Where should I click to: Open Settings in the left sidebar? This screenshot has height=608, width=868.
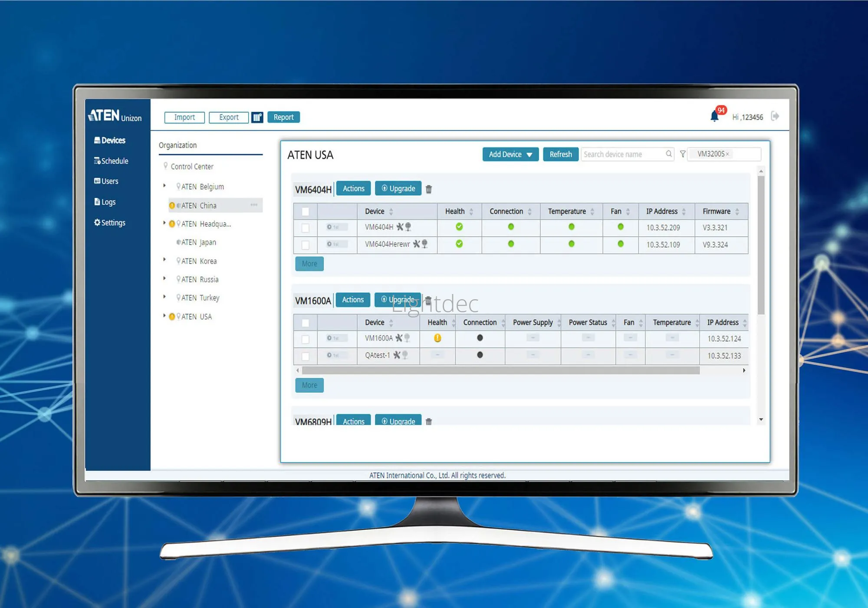pos(110,222)
